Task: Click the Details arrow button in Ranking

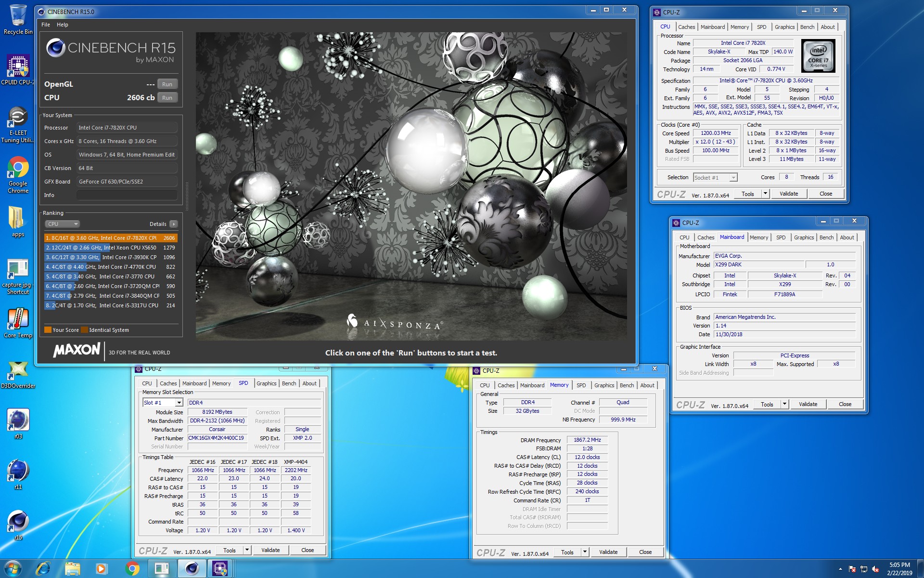Action: (174, 224)
